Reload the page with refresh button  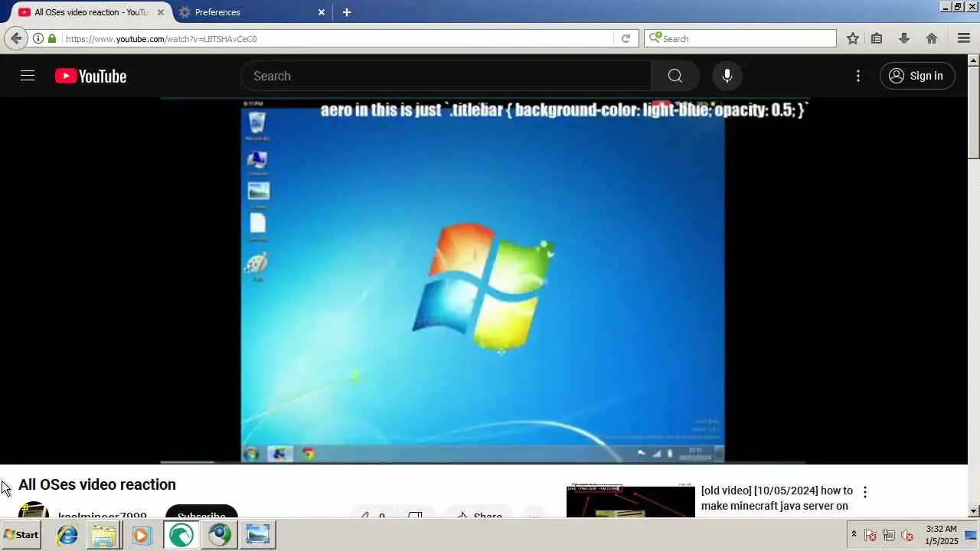pyautogui.click(x=626, y=38)
